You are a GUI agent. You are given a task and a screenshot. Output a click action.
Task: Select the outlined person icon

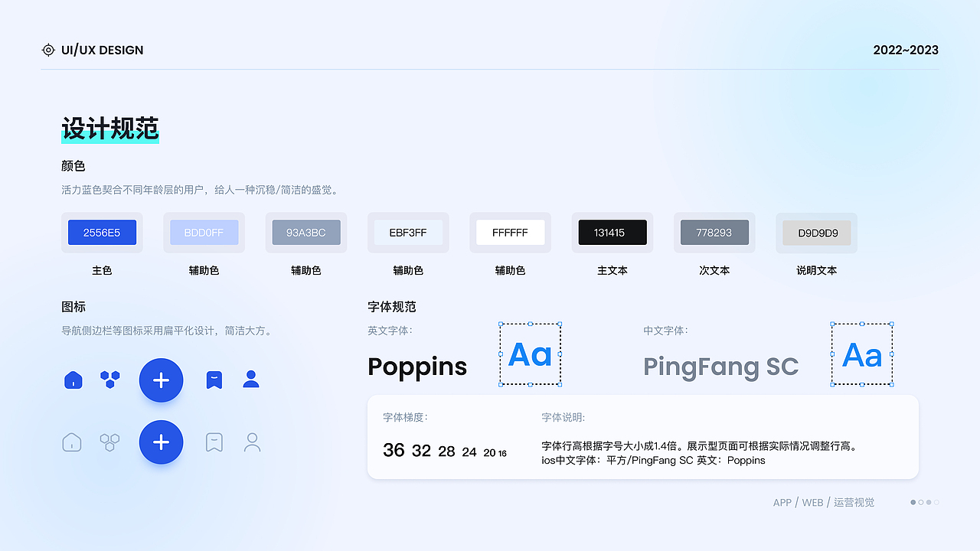pyautogui.click(x=252, y=442)
